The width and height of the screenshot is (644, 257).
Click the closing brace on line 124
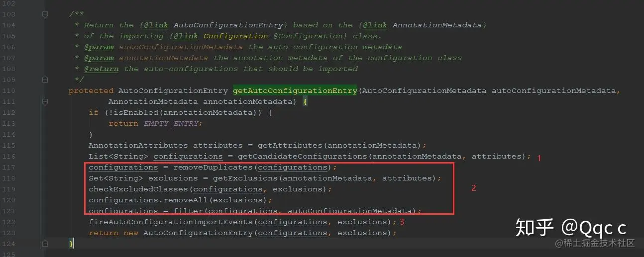tap(71, 244)
